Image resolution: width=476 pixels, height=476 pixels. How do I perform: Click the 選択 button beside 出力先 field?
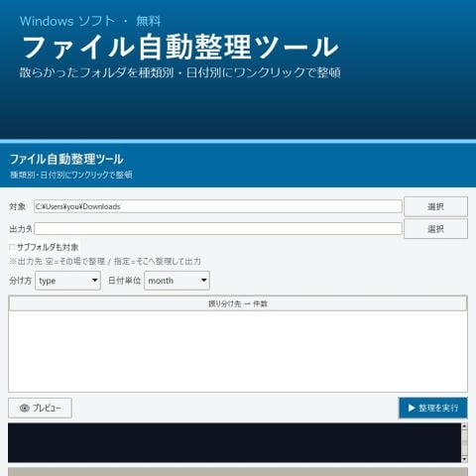[435, 229]
